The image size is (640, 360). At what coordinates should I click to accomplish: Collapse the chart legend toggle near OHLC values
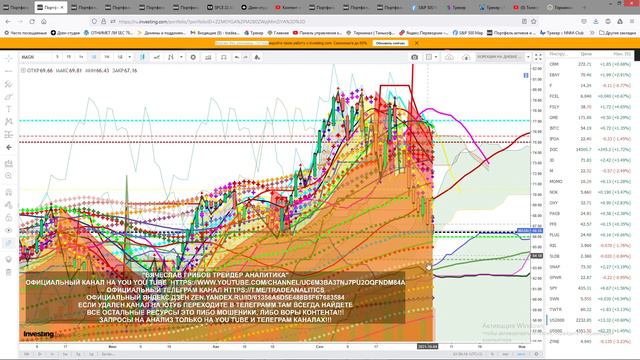(x=23, y=71)
